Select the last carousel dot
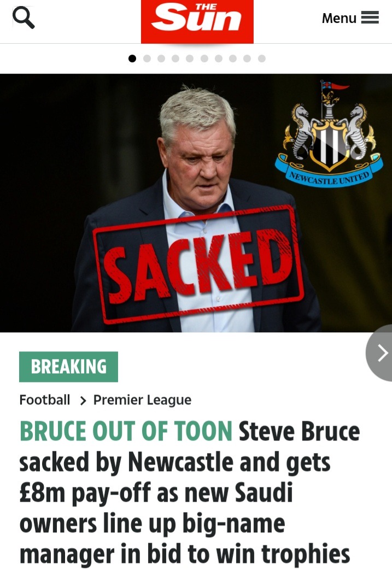The width and height of the screenshot is (392, 570). [x=262, y=58]
